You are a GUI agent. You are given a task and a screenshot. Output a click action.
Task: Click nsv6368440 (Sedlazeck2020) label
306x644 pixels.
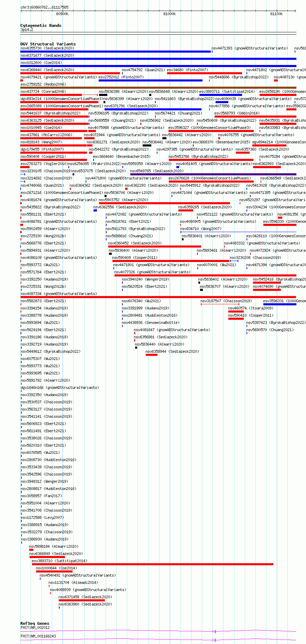tap(47, 70)
